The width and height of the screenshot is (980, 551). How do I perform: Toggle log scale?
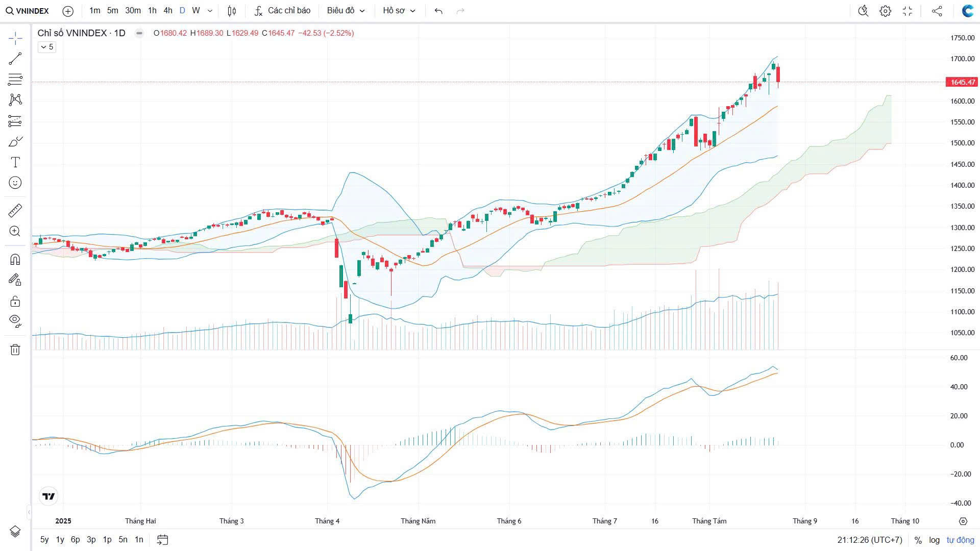[934, 540]
